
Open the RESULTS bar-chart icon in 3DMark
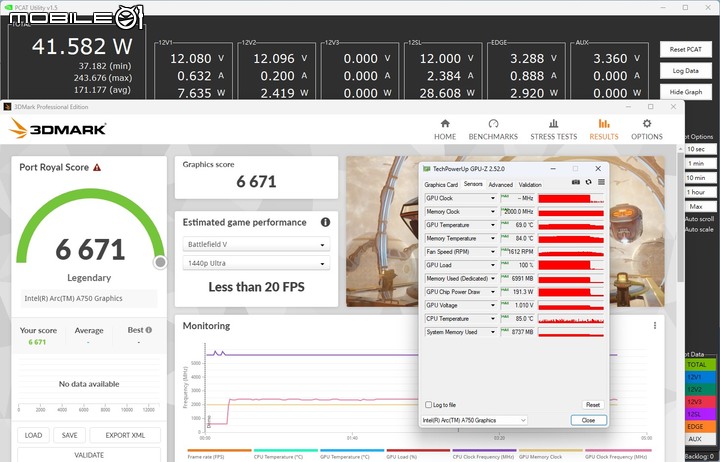604,124
